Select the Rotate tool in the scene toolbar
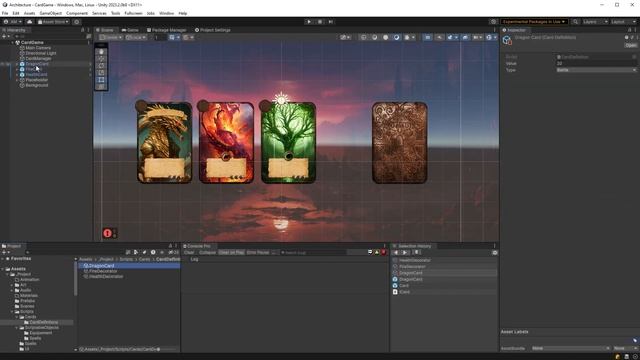The height and width of the screenshot is (360, 640). tap(102, 66)
